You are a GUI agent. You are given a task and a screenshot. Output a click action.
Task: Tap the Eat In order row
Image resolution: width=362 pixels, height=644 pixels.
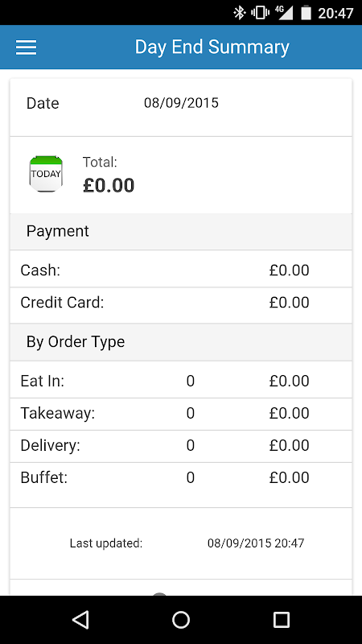pyautogui.click(x=181, y=381)
